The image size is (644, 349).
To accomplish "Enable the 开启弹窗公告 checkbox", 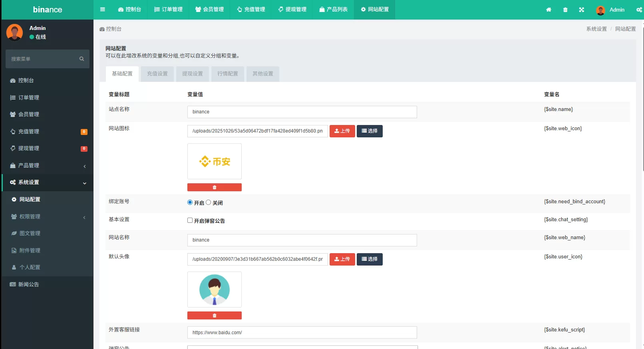I will [x=190, y=220].
